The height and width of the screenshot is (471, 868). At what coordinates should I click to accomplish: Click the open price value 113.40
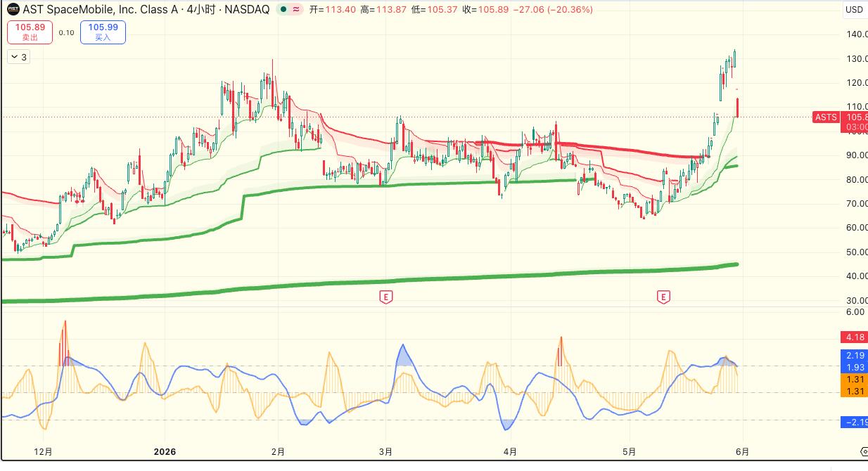tap(340, 10)
